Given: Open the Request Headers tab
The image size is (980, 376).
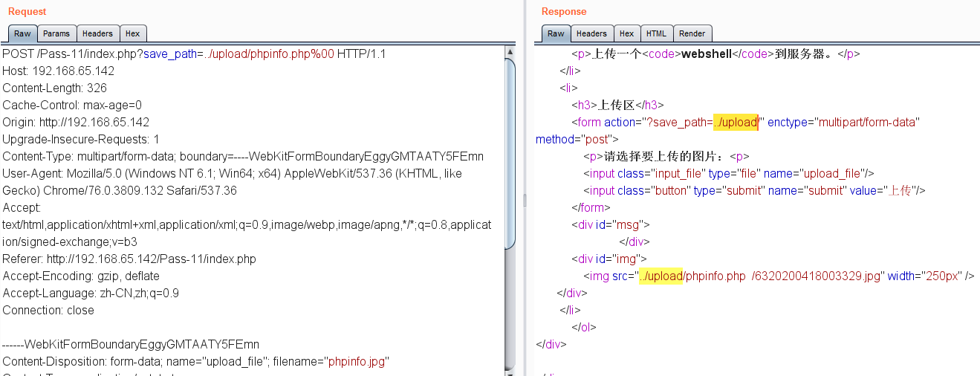Looking at the screenshot, I should pos(97,33).
